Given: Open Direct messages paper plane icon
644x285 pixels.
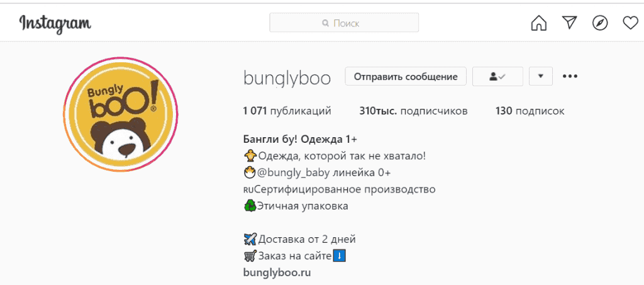Looking at the screenshot, I should pos(569,22).
